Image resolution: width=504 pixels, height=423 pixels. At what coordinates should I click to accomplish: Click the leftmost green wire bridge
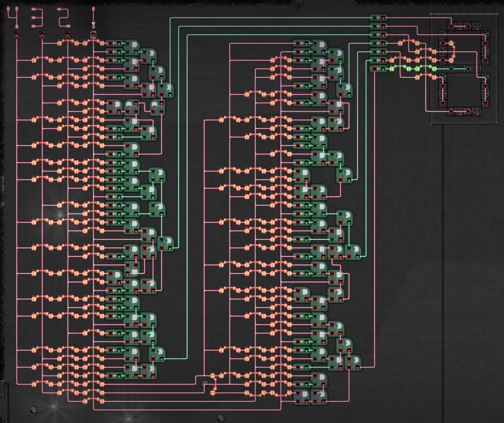392,68
